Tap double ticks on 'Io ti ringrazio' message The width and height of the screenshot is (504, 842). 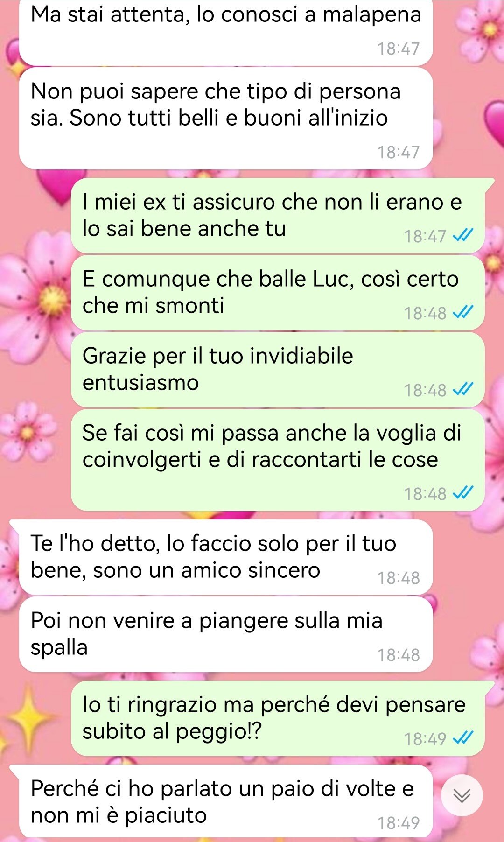pyautogui.click(x=463, y=737)
